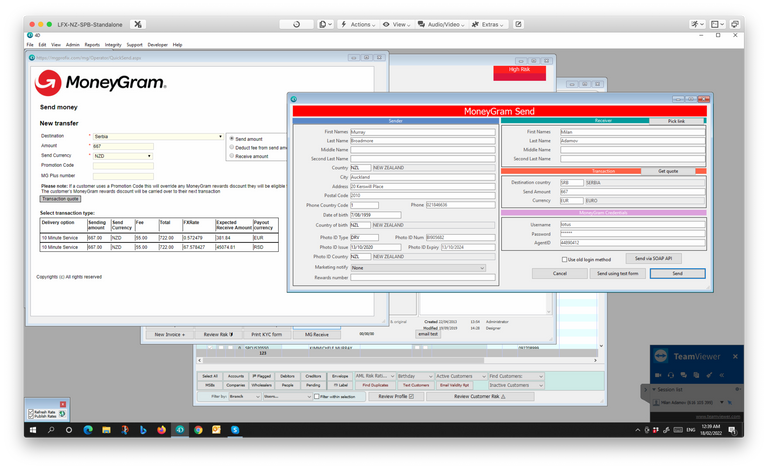Open the Reports menu
The width and height of the screenshot is (768, 469).
click(92, 45)
